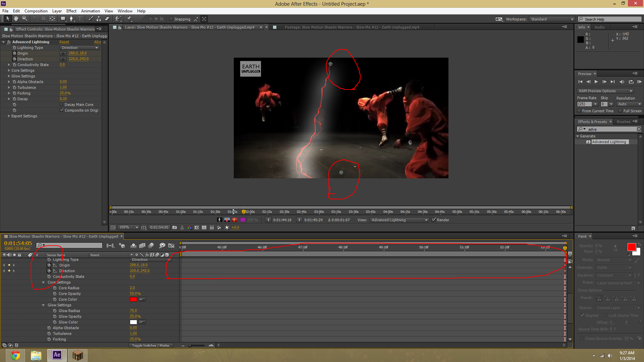Open the Composition menu
The height and width of the screenshot is (362, 644).
[36, 11]
